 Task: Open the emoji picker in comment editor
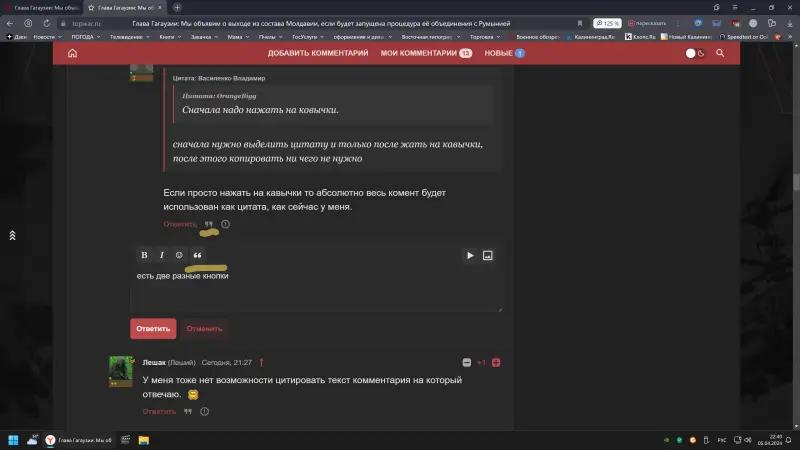pyautogui.click(x=179, y=255)
